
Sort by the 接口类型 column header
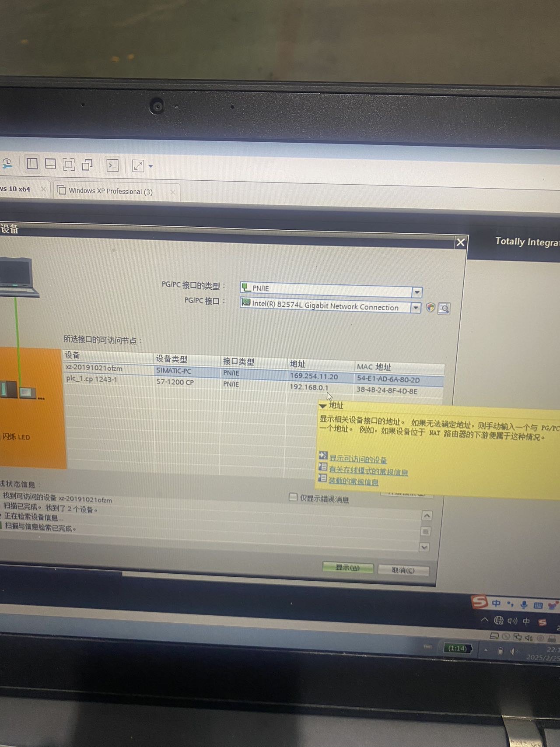254,361
